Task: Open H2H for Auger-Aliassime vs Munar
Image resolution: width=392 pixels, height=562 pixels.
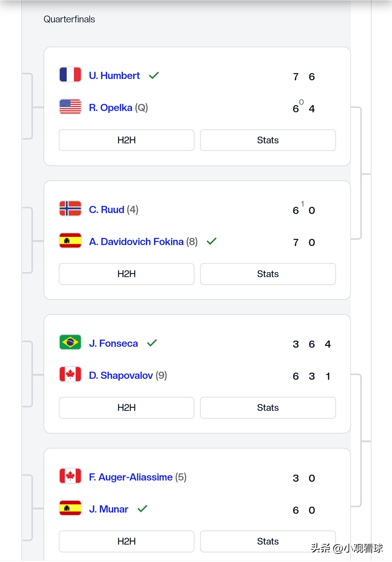Action: (x=126, y=541)
